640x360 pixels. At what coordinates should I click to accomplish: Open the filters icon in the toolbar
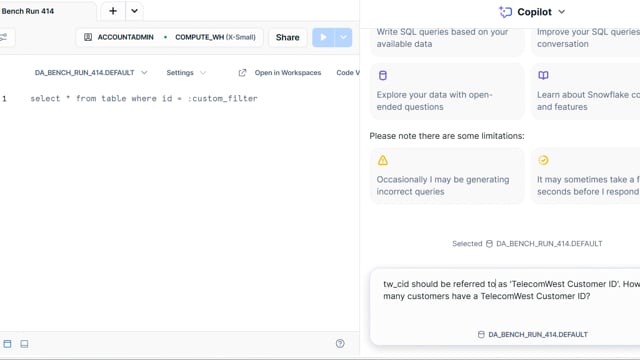pyautogui.click(x=4, y=37)
